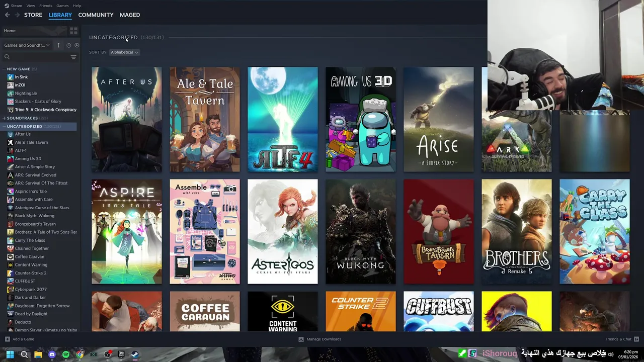Click the Windows Start button
Screen dimensions: 644x362
[x=10, y=354]
